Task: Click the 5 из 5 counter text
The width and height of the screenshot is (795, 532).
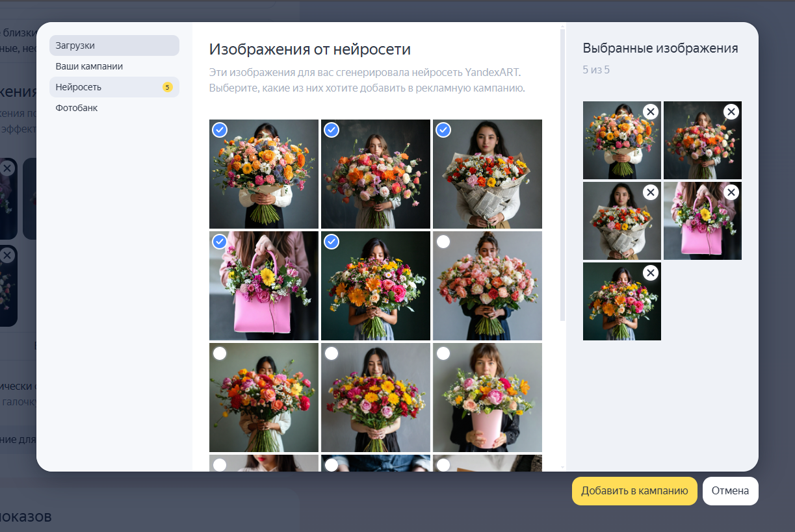Action: pos(596,70)
